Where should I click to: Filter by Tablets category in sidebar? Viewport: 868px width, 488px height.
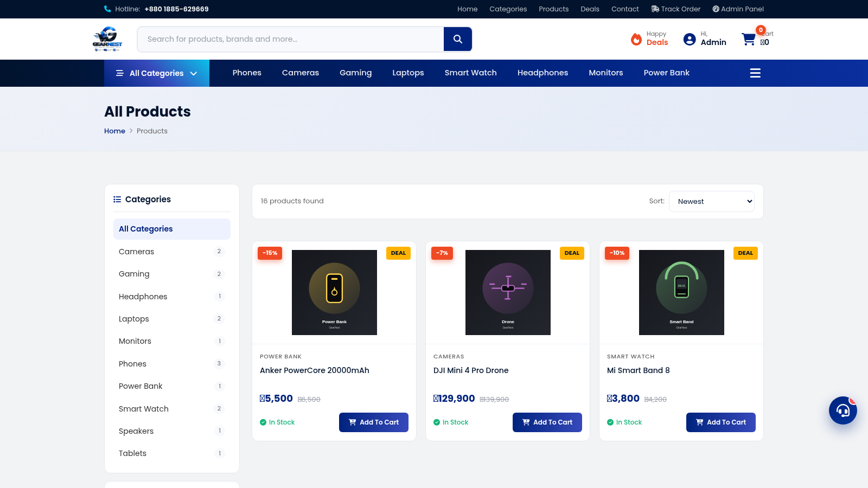[172, 453]
